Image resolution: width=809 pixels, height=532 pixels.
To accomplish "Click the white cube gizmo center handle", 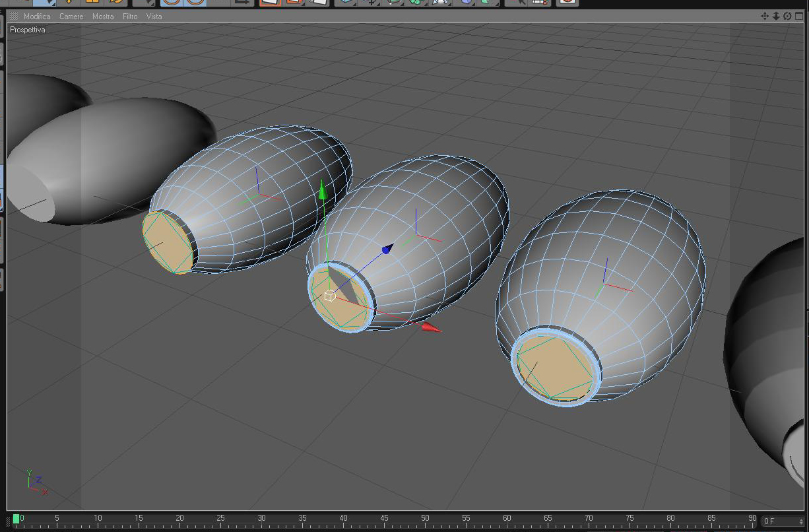I will tap(330, 296).
